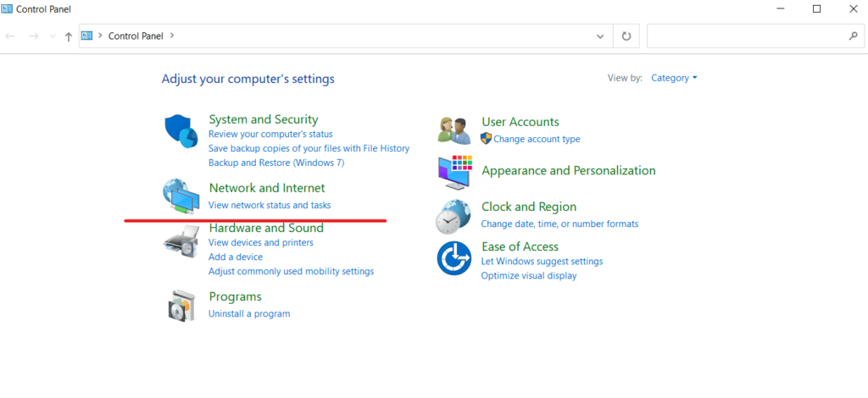This screenshot has height=398, width=868.
Task: Open User Accounts heading
Action: pos(520,122)
